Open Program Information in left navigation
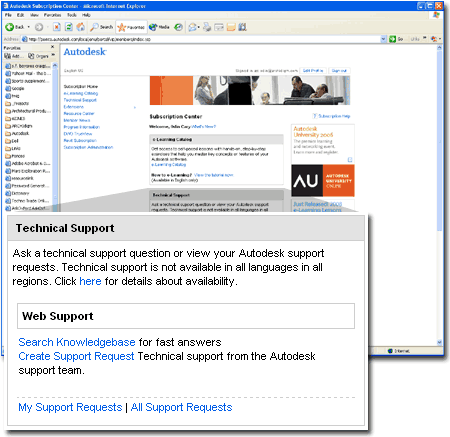 (x=82, y=127)
